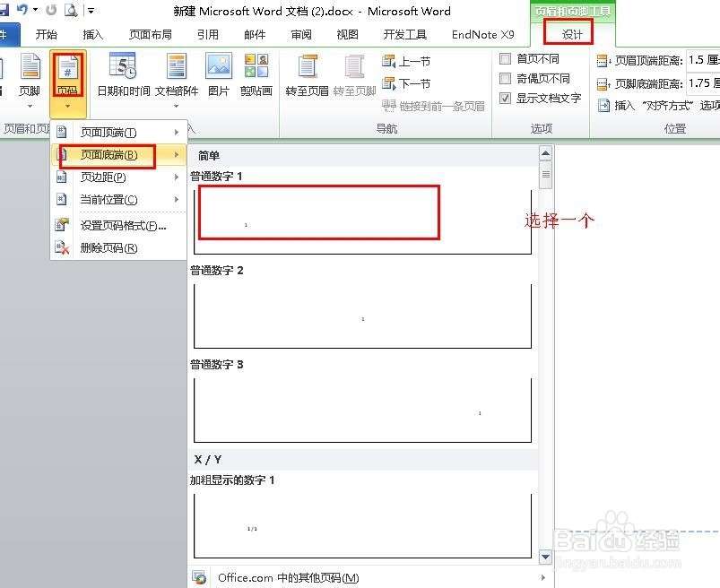Open the 插入 ribbon tab

(x=92, y=34)
